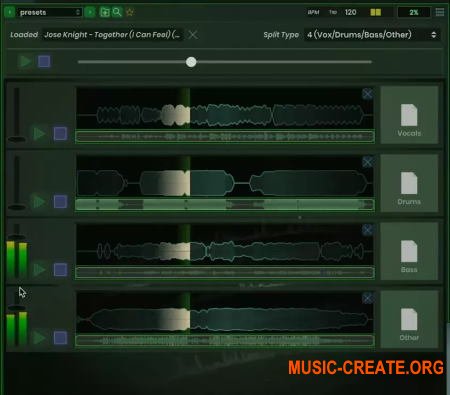Screen dimensions: 450x395
Task: Play the Vocals stem
Action: (x=39, y=134)
